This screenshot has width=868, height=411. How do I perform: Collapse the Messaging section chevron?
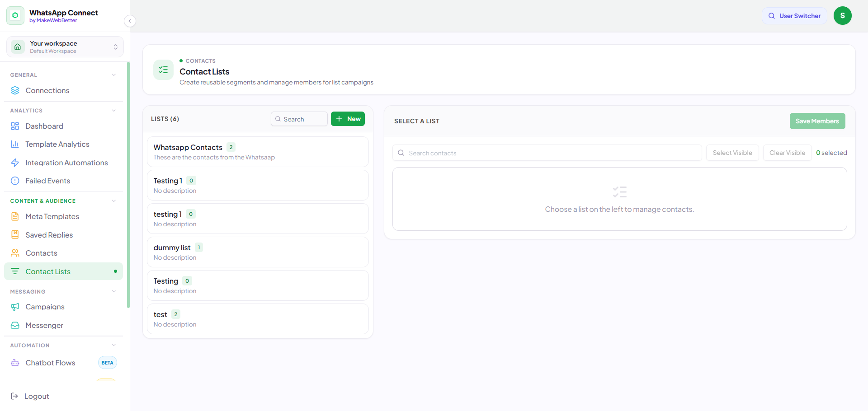[x=114, y=291]
